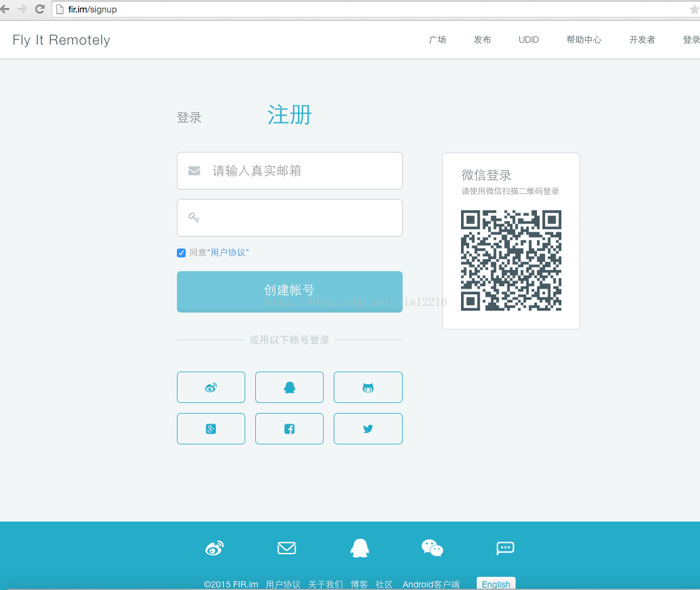Open the Fly It Remotely home logo

point(61,40)
